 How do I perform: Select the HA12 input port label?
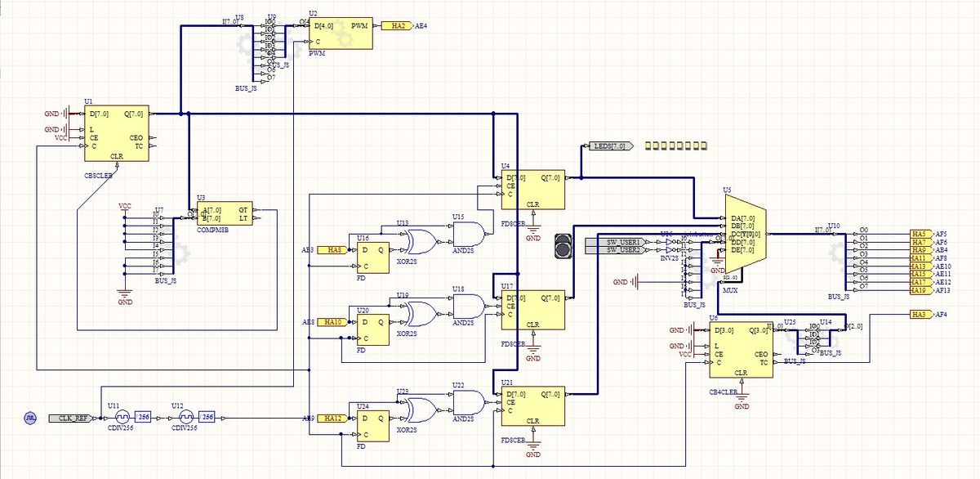333,419
